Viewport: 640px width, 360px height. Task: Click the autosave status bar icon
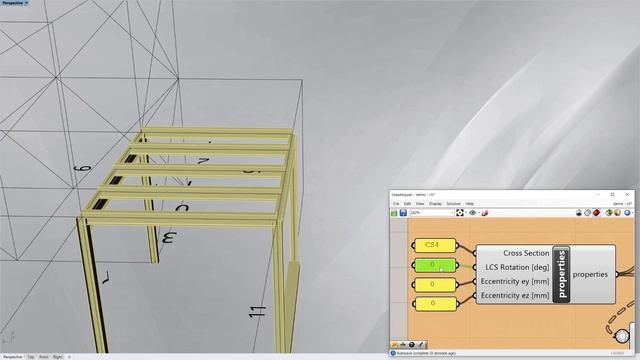pos(393,353)
